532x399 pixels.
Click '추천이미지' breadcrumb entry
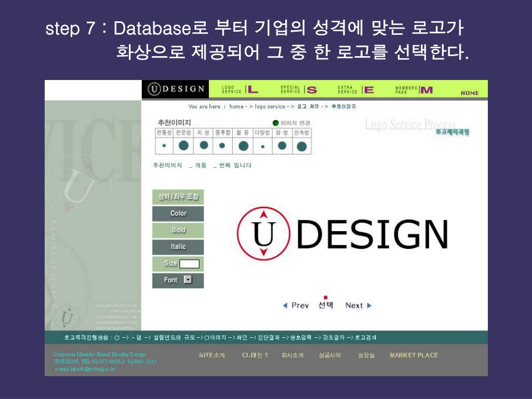click(x=344, y=107)
